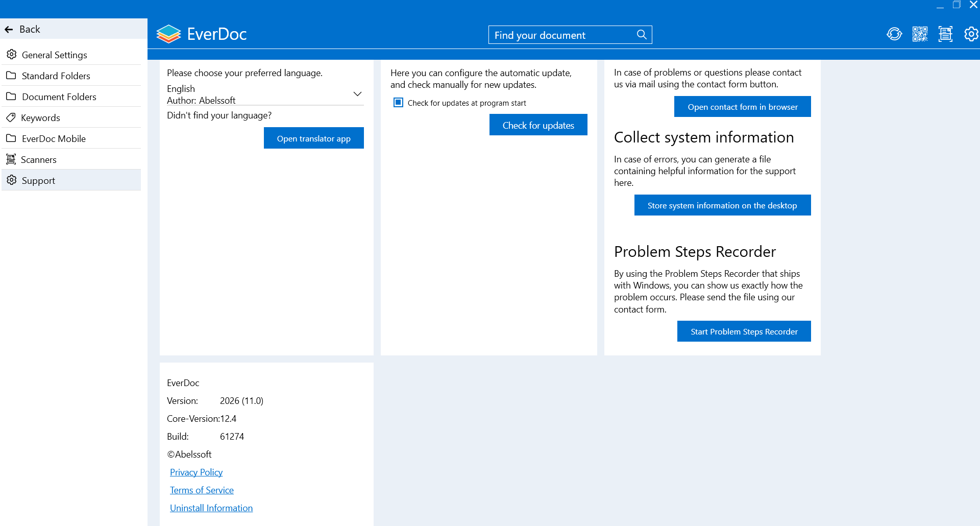Click the scanner icon in top toolbar

(x=945, y=34)
